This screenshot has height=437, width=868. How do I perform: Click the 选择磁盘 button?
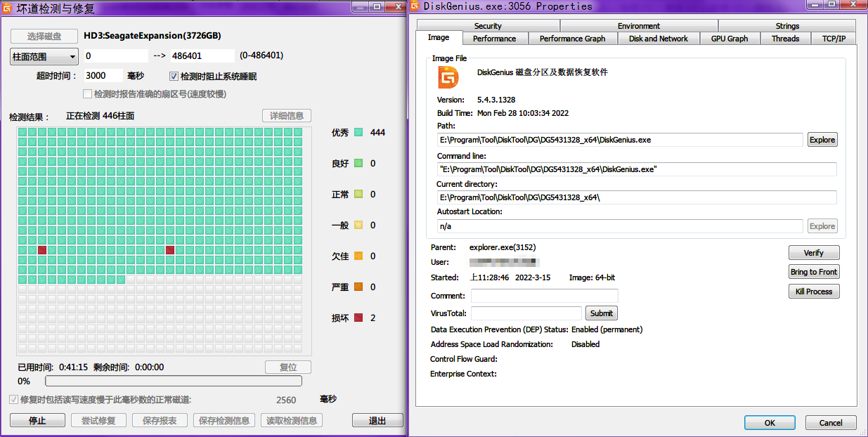44,36
